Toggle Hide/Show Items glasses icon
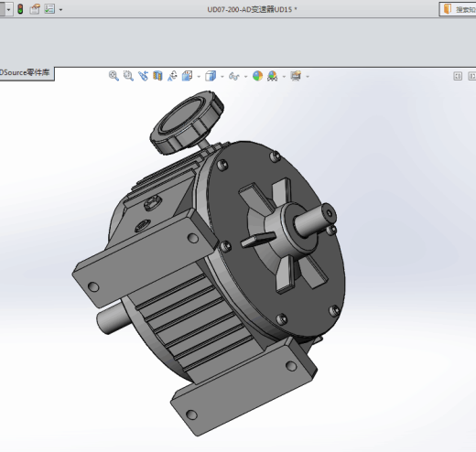Viewport: 476px width, 452px height. pos(234,76)
